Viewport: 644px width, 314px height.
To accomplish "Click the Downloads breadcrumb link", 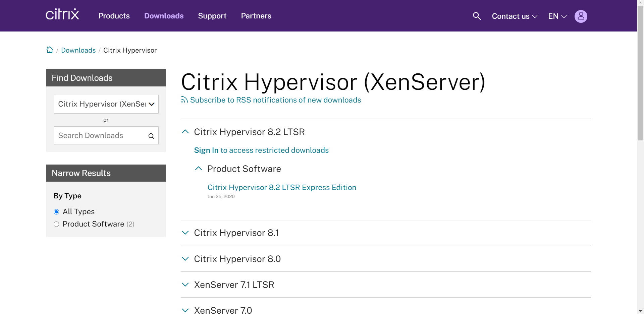I will coord(78,50).
